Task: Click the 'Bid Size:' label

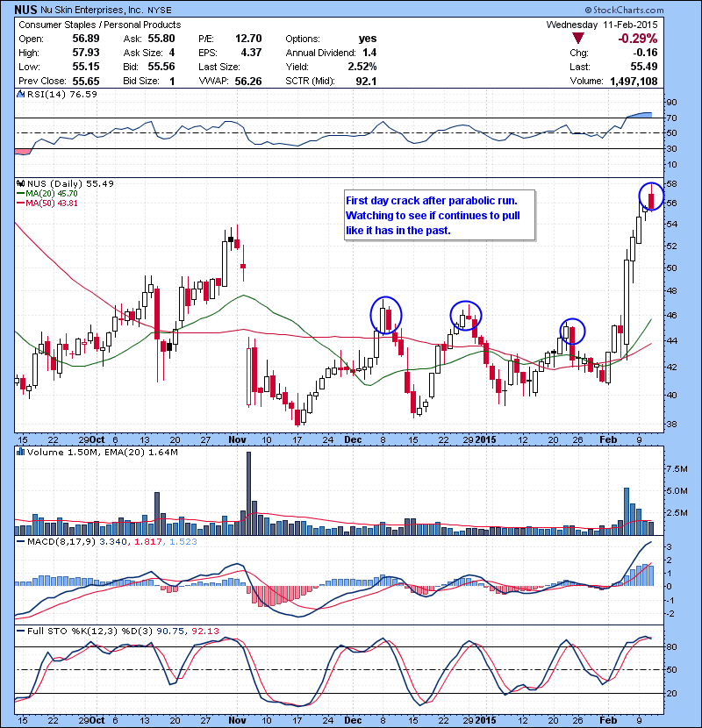Action: coord(141,81)
